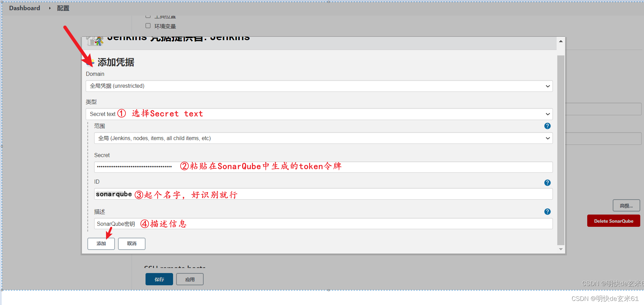The width and height of the screenshot is (644, 305).
Task: Open the 类型 Secret text dropdown
Action: [319, 114]
